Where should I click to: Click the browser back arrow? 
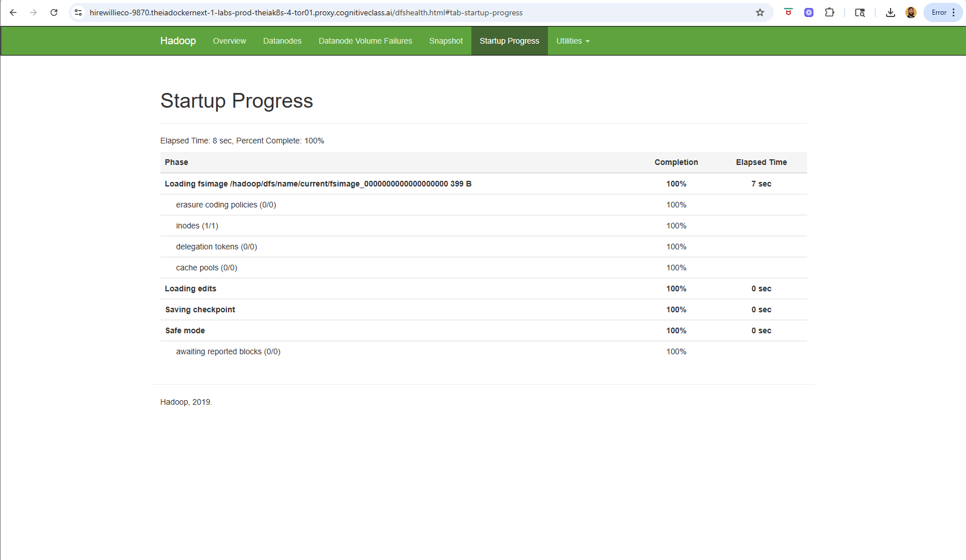[13, 12]
